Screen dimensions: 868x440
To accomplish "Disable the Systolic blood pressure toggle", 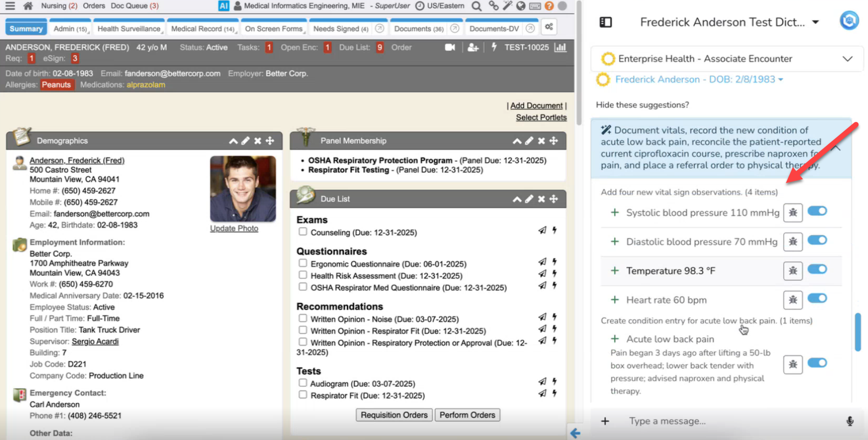I will point(817,211).
